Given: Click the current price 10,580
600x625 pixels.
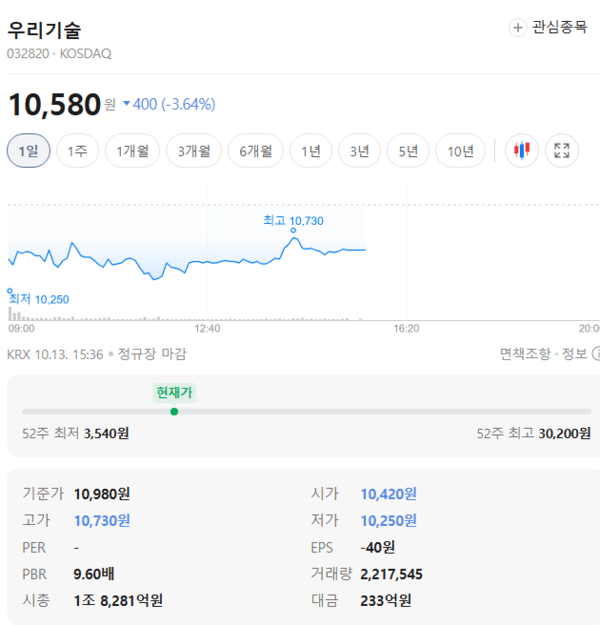Looking at the screenshot, I should 54,104.
